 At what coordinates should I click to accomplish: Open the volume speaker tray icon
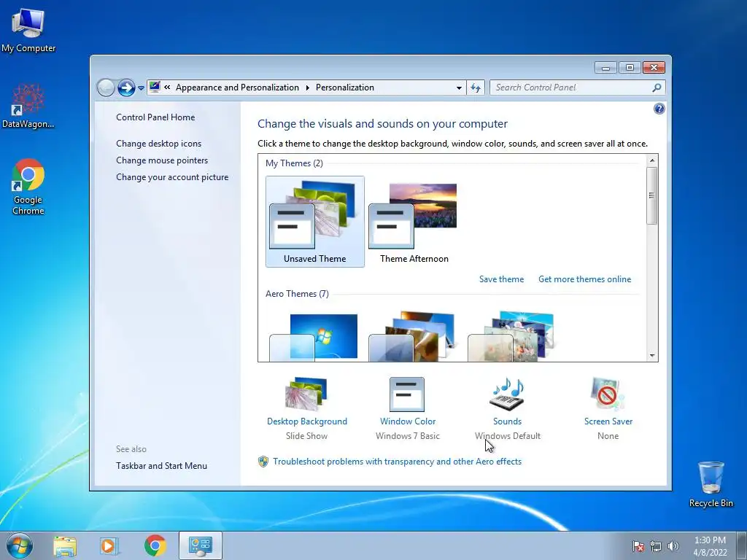tap(673, 546)
